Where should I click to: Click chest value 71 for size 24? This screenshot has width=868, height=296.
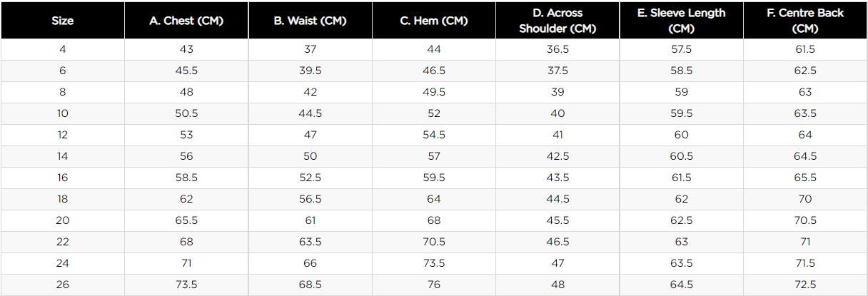[186, 263]
